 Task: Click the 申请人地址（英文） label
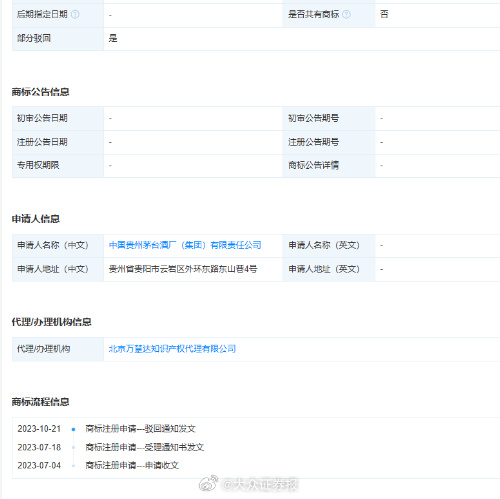point(324,269)
